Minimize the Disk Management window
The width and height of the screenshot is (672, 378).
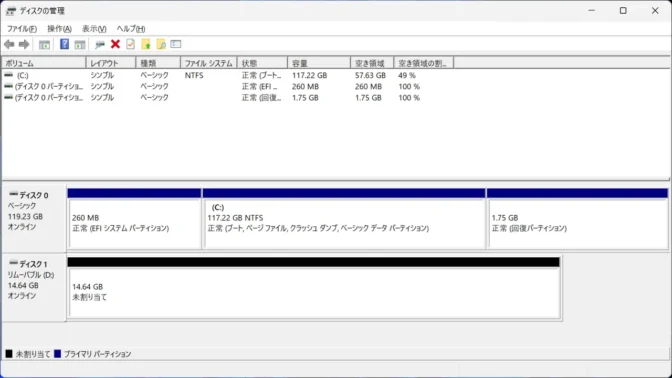(x=592, y=11)
